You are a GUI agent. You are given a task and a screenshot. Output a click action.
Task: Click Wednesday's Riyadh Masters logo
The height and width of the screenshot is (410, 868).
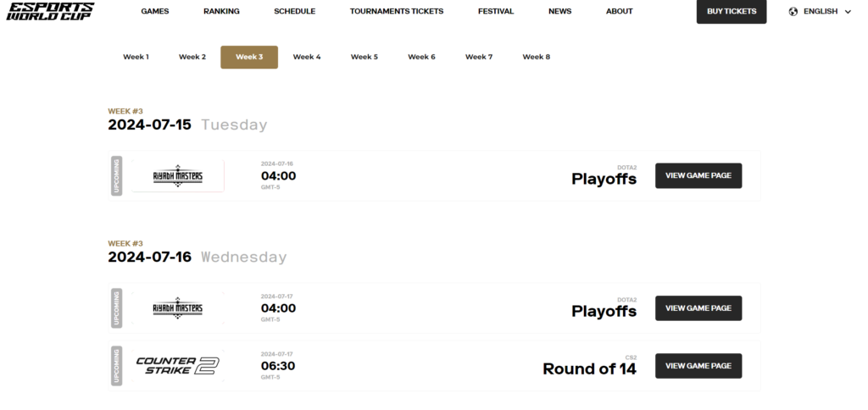(x=178, y=308)
